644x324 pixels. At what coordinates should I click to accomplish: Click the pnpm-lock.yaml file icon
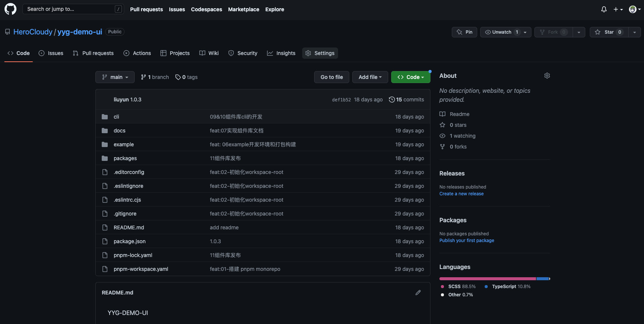click(105, 255)
